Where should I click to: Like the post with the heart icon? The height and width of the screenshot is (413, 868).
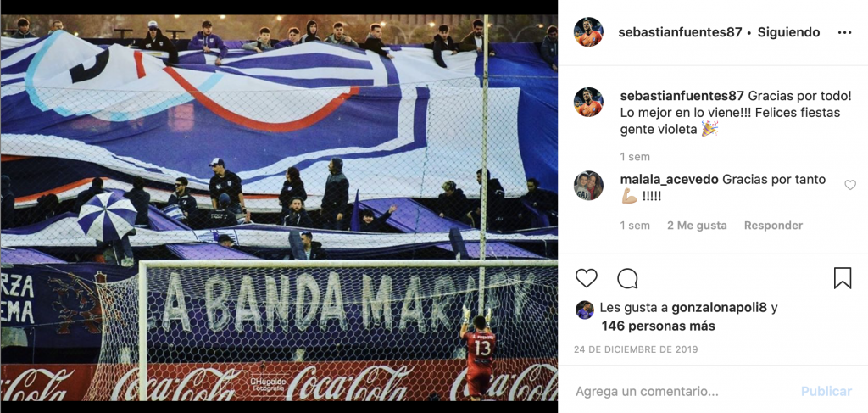coord(587,278)
